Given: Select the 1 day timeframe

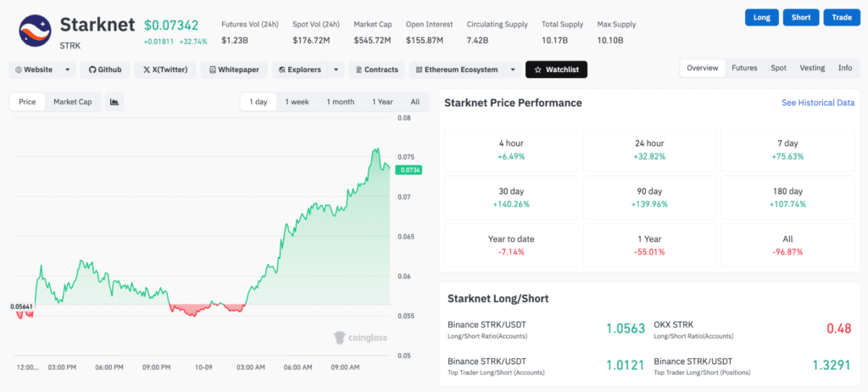Looking at the screenshot, I should 258,102.
